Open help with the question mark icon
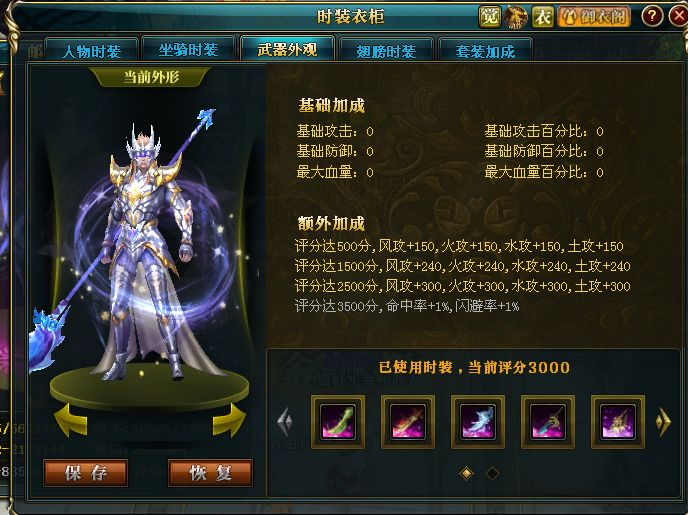Viewport: 688px width, 515px height. 652,16
